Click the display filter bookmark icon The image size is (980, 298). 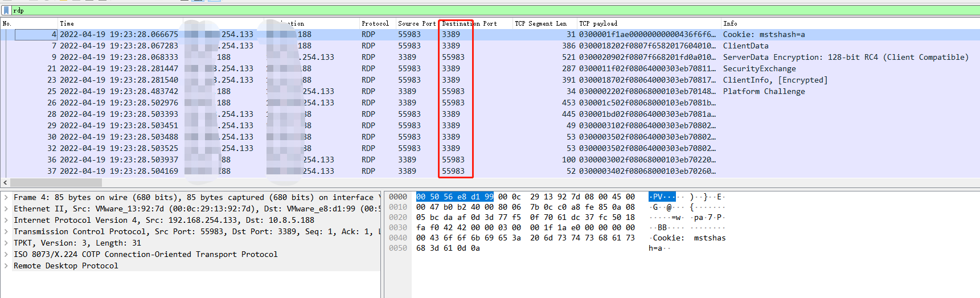(x=6, y=10)
